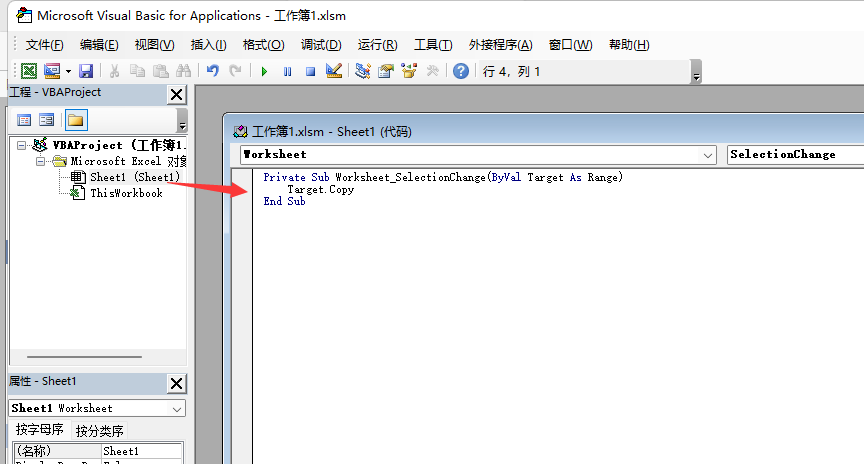
Task: Close the 工程 - VBAProject panel
Action: click(176, 95)
